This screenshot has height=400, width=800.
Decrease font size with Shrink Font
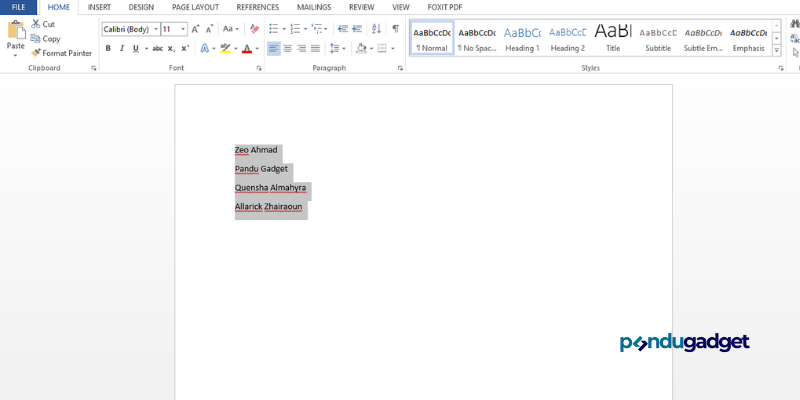(209, 29)
